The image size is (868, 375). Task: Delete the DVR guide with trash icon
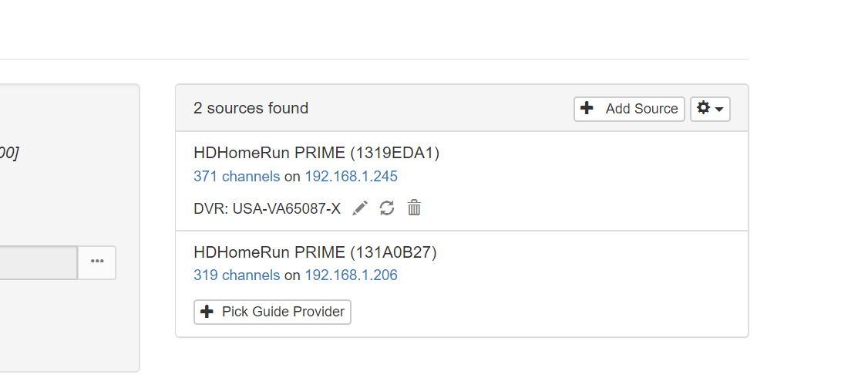[414, 208]
